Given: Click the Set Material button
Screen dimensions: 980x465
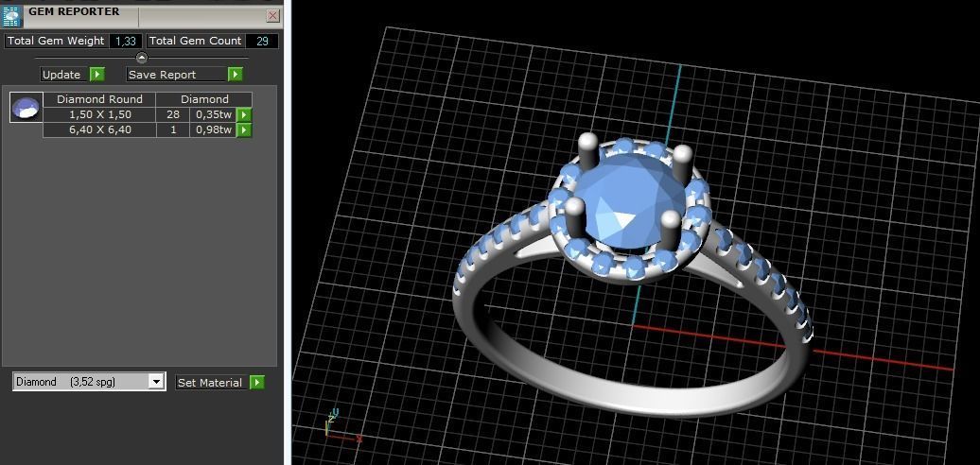Looking at the screenshot, I should [x=210, y=382].
